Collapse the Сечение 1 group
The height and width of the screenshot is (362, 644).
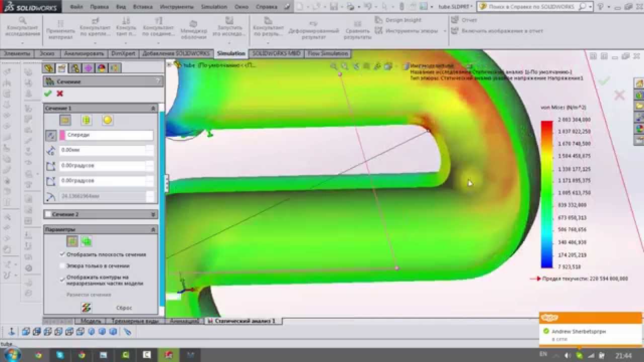point(153,108)
